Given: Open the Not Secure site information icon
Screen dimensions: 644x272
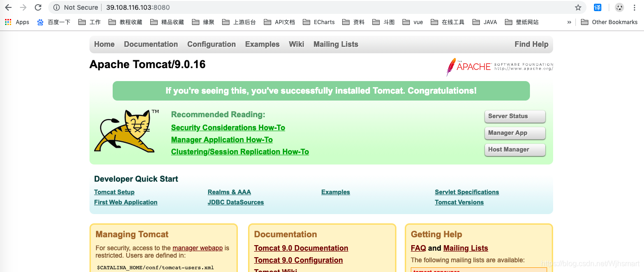Looking at the screenshot, I should (56, 7).
